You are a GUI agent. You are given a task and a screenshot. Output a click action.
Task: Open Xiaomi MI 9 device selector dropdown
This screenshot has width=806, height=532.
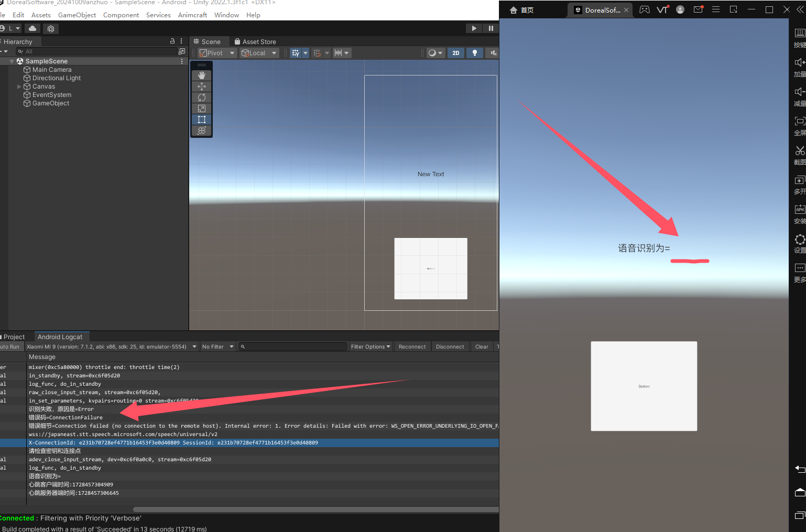click(112, 347)
